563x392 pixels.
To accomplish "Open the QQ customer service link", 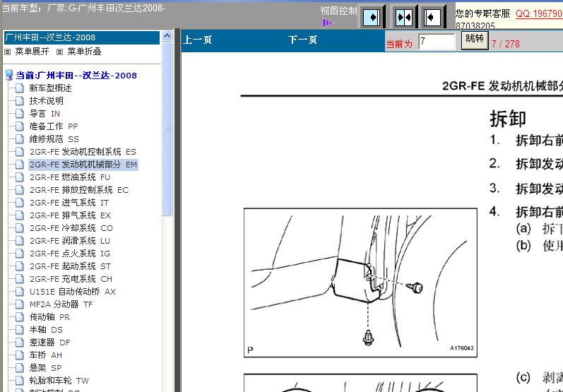I will click(x=539, y=14).
